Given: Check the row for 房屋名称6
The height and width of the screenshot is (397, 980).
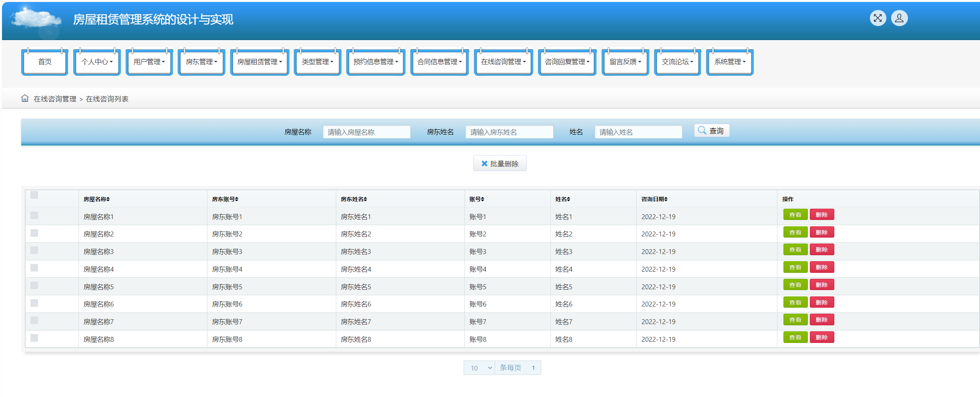Looking at the screenshot, I should pyautogui.click(x=34, y=303).
